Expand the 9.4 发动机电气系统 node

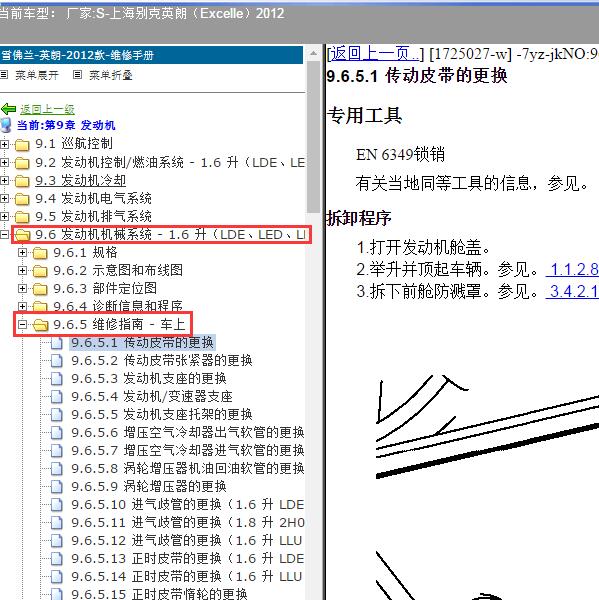click(4, 198)
